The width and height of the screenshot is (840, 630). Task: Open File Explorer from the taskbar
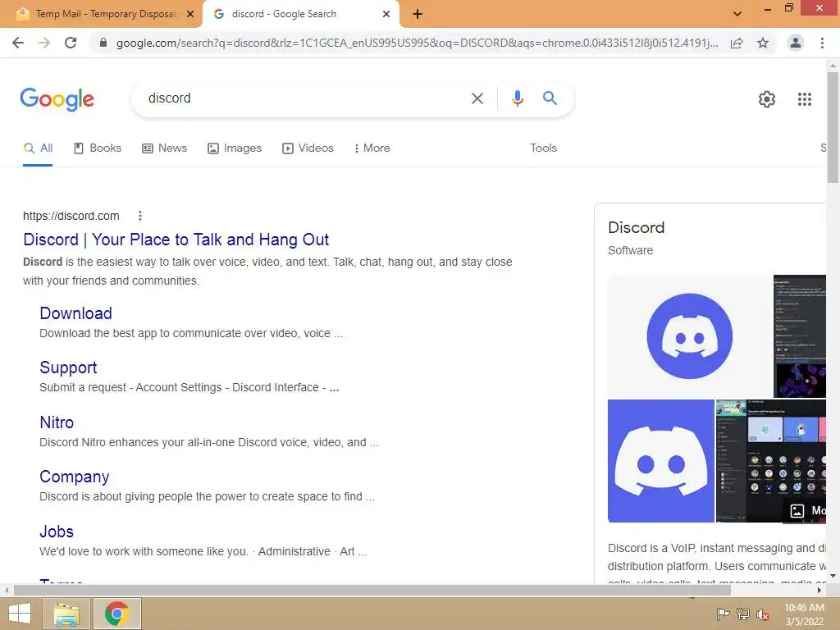66,614
